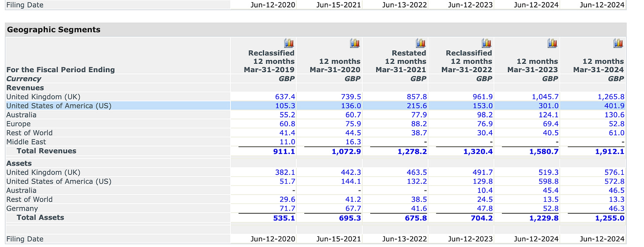Viewport: 644px width, 247px height.
Task: Open chart icon above Mar-31-2024 column
Action: pyautogui.click(x=618, y=43)
